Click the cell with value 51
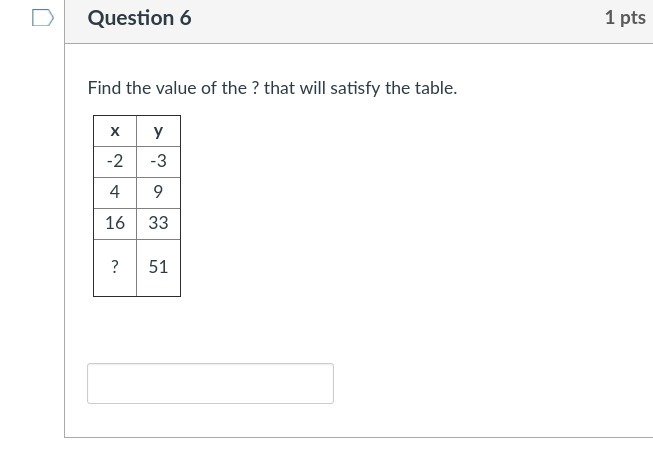Viewport: 653px width, 463px height. pos(158,267)
